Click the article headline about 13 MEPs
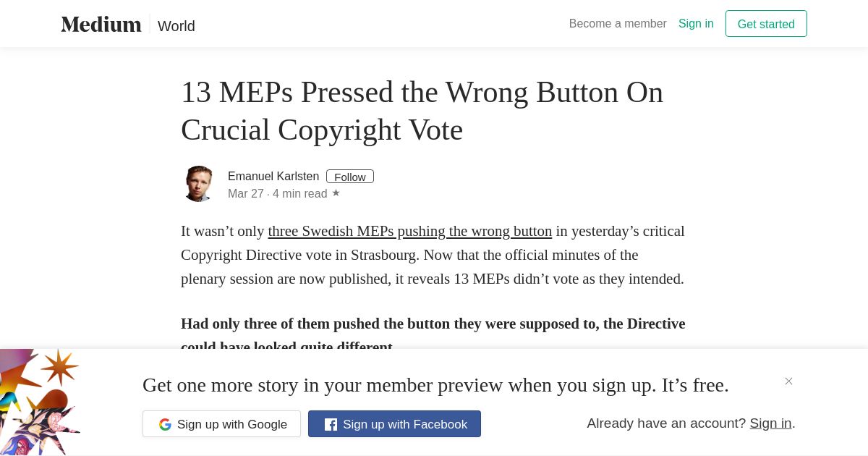This screenshot has width=868, height=456. click(422, 111)
